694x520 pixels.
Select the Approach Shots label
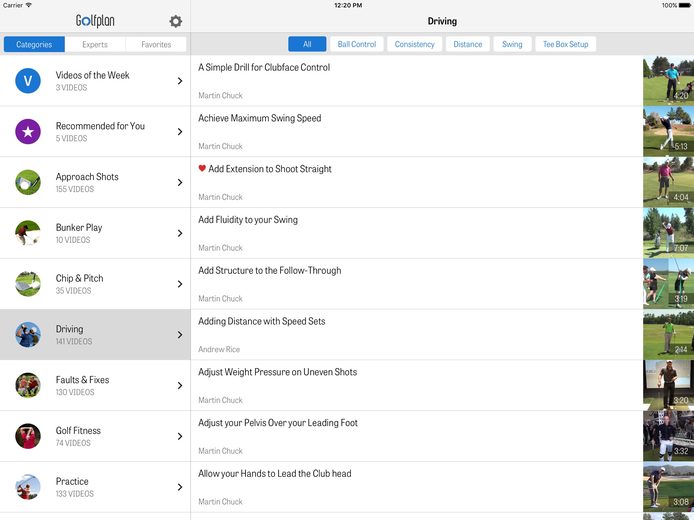(x=87, y=177)
